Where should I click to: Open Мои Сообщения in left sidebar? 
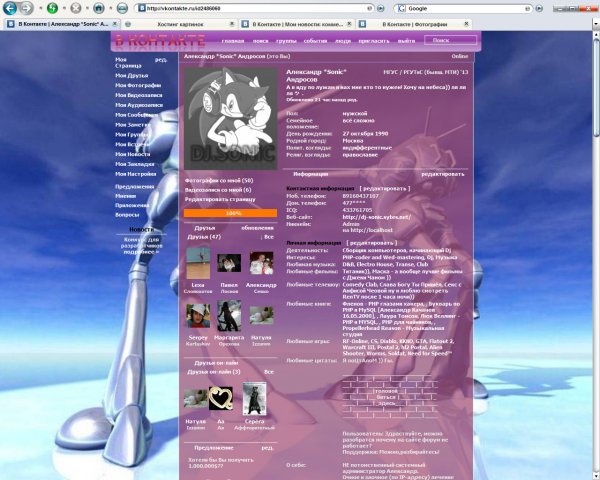click(136, 115)
